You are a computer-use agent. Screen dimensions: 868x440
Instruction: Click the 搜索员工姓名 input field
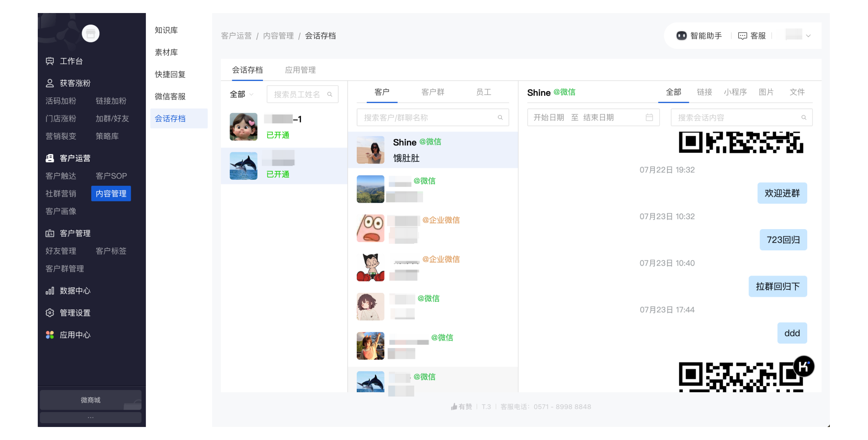click(x=302, y=94)
